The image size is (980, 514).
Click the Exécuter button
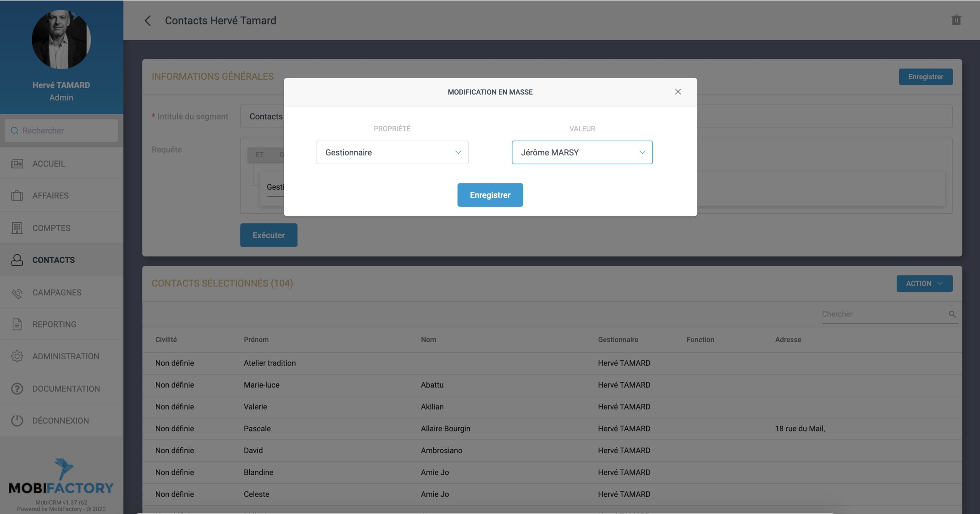click(x=268, y=235)
